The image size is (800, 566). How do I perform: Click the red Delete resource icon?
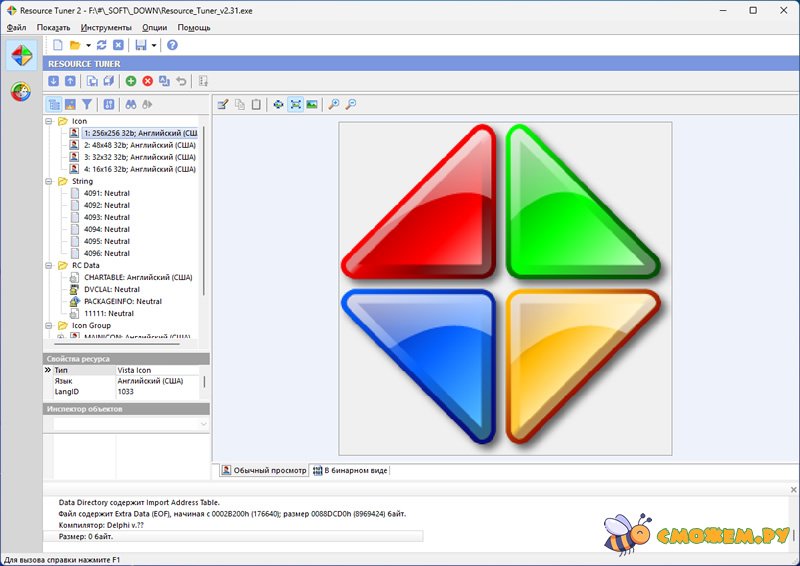148,81
